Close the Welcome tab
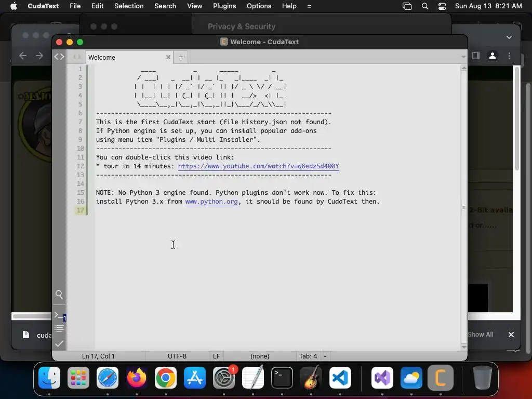Image resolution: width=532 pixels, height=399 pixels. pyautogui.click(x=168, y=57)
